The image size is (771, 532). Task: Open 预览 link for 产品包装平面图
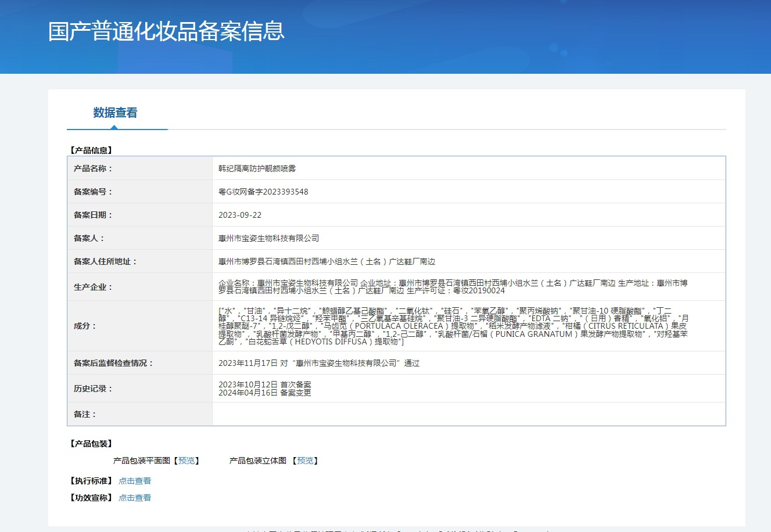point(187,461)
